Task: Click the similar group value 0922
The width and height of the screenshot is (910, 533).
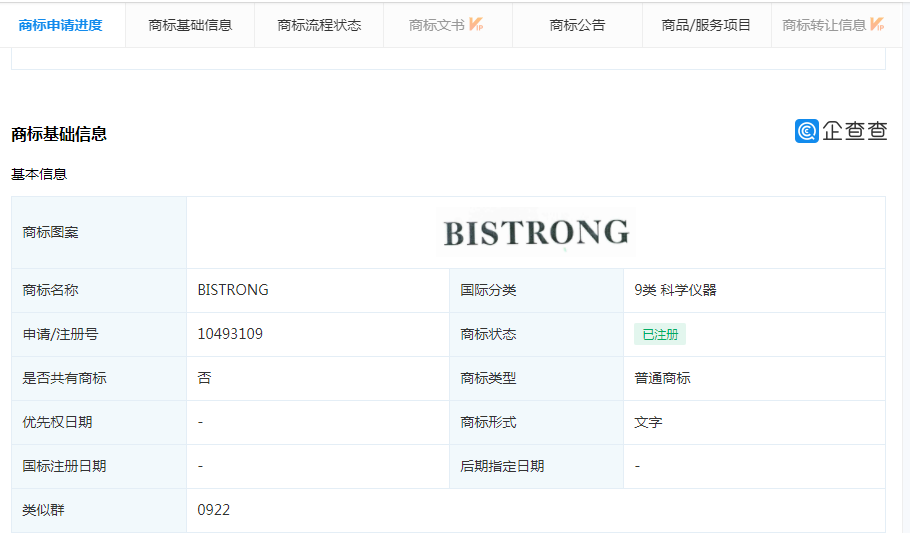Action: pyautogui.click(x=214, y=510)
